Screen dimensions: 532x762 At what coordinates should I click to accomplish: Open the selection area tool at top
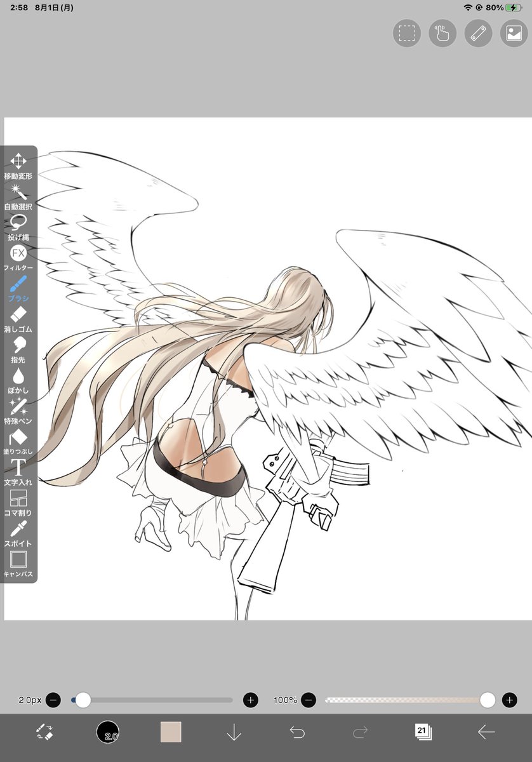(407, 33)
